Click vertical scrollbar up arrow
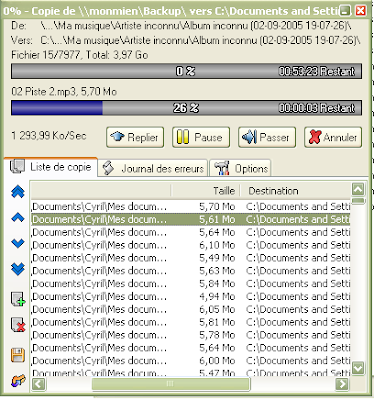374x400 pixels. (358, 190)
